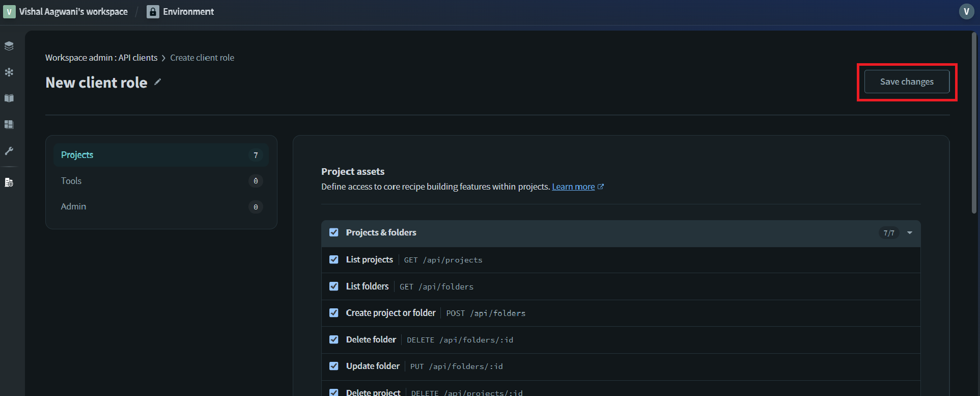This screenshot has height=396, width=980.
Task: Click POST /api/folders endpoint text
Action: [x=486, y=313]
